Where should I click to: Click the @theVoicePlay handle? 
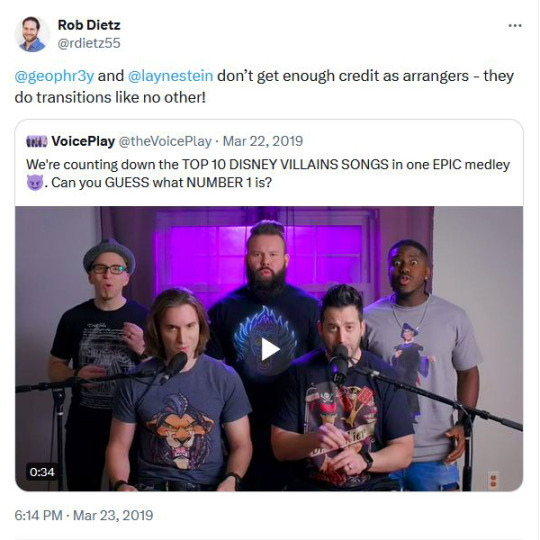(x=165, y=141)
